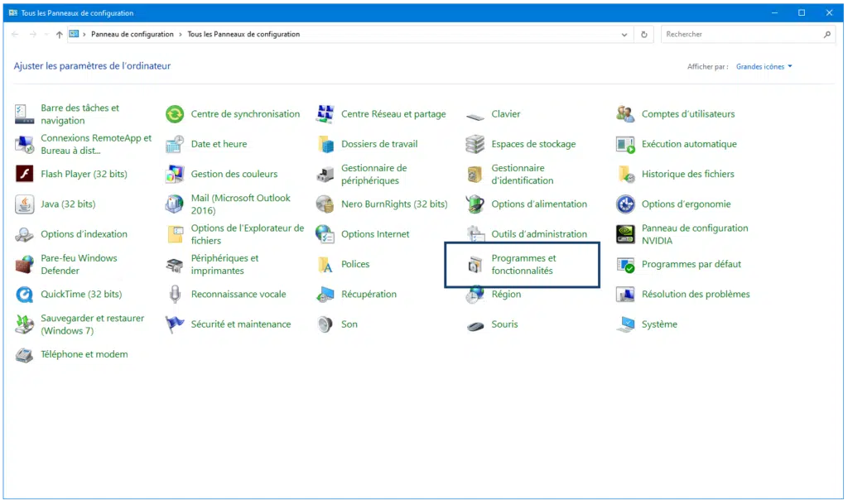Click Tous les Panneaux de configuration breadcrumb

click(243, 34)
